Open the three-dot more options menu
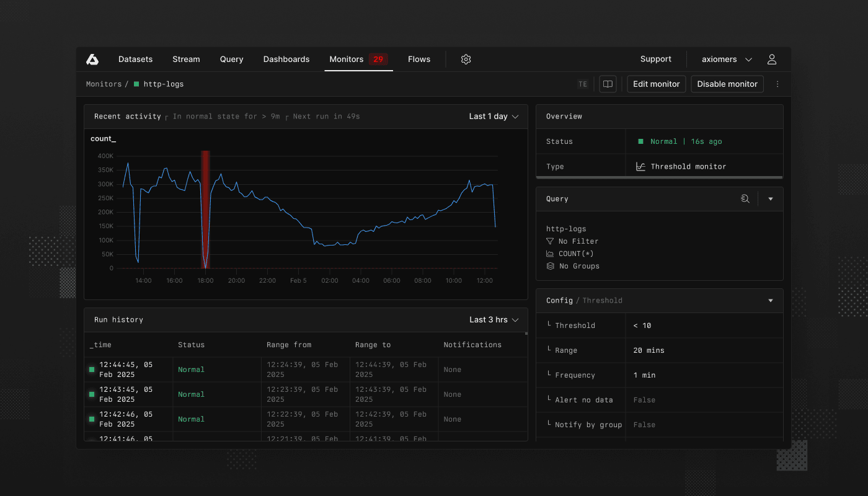868x496 pixels. tap(777, 84)
